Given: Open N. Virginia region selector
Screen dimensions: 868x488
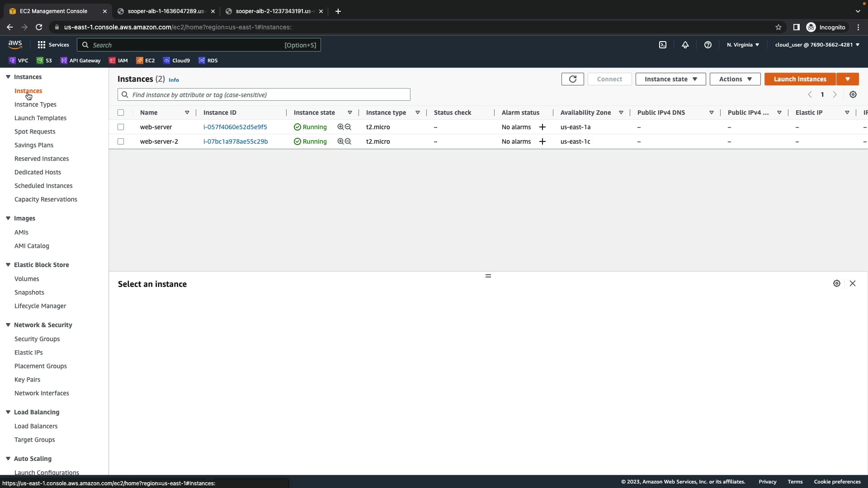Looking at the screenshot, I should pos(743,45).
